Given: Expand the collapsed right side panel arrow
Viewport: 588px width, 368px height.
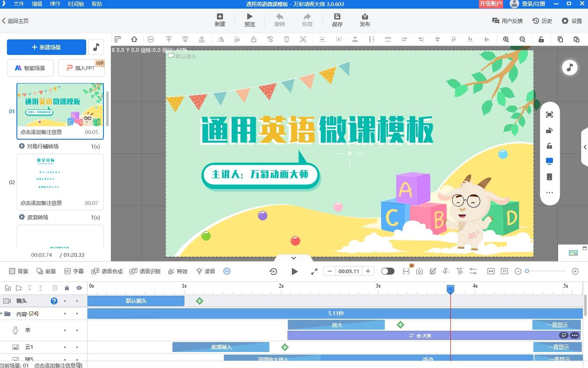Looking at the screenshot, I should (x=585, y=147).
